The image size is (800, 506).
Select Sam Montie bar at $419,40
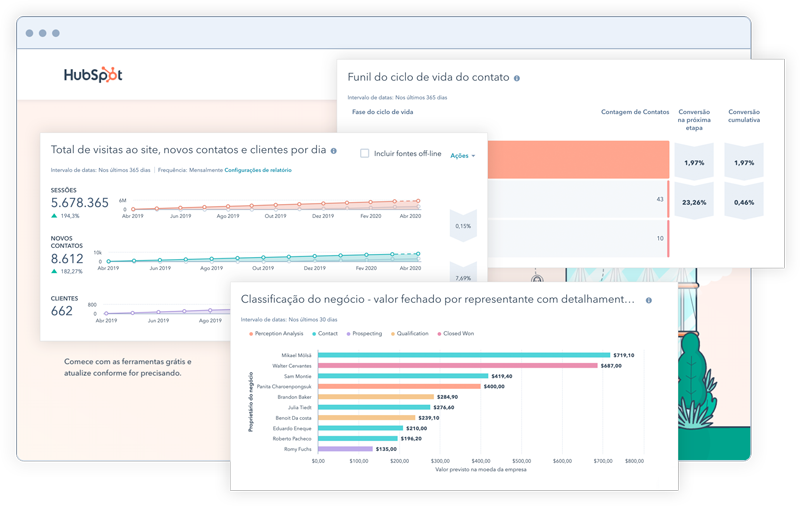tap(403, 376)
